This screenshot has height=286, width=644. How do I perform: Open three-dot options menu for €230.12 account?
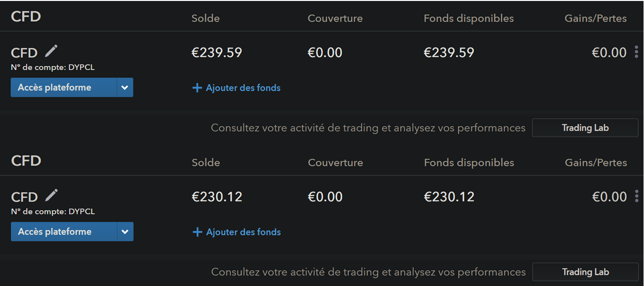tap(636, 196)
